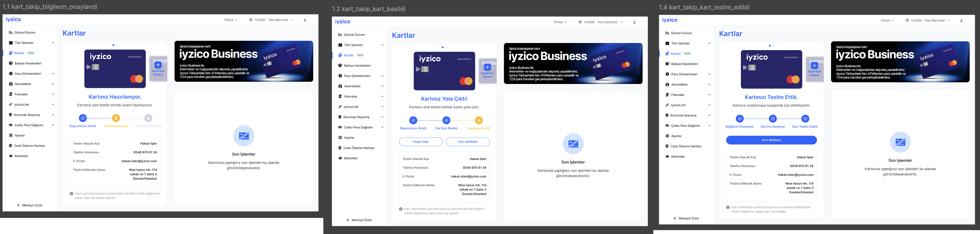Open Türkçe language dropdown in frame 1.2
The image size is (980, 234).
click(560, 22)
